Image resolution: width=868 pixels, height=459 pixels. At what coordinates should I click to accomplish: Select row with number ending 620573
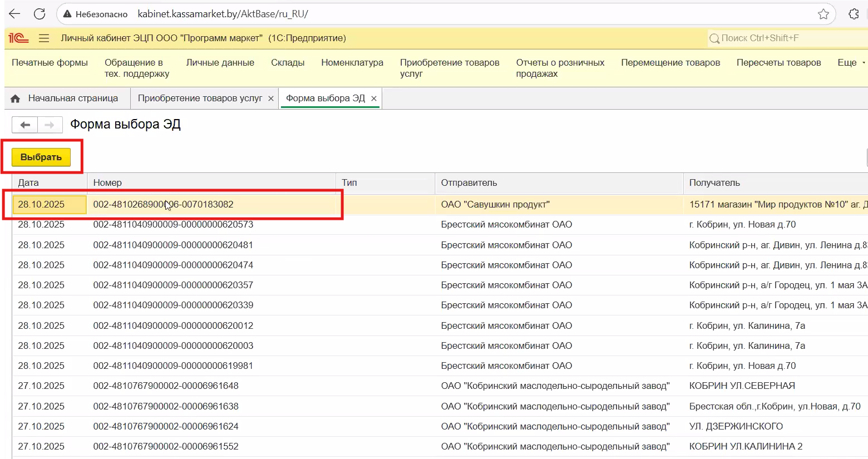pyautogui.click(x=173, y=225)
